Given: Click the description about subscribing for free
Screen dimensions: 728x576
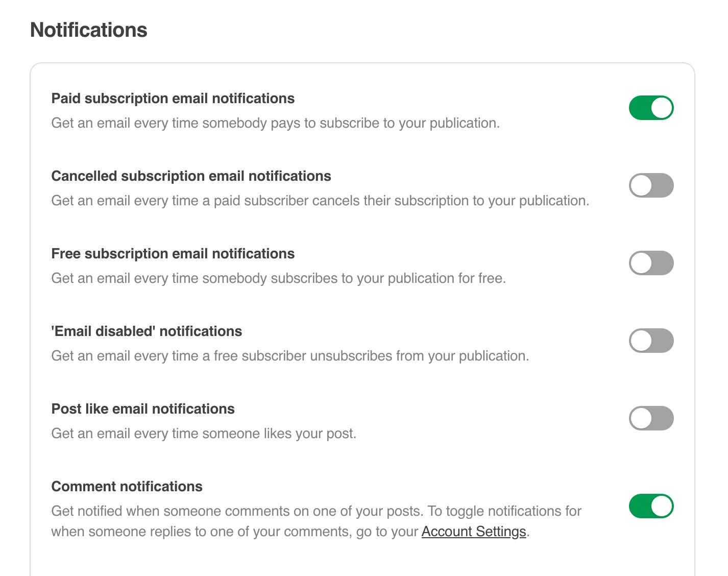Looking at the screenshot, I should (278, 278).
